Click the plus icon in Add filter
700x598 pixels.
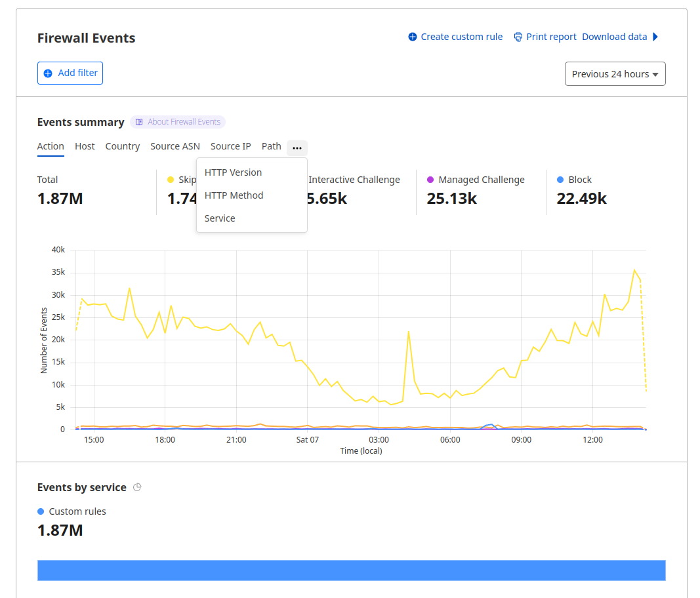point(48,73)
